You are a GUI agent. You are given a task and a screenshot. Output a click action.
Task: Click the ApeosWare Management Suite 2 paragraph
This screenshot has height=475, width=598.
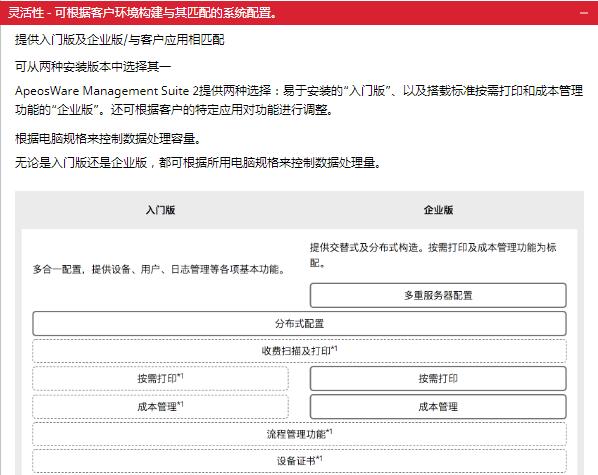(299, 100)
